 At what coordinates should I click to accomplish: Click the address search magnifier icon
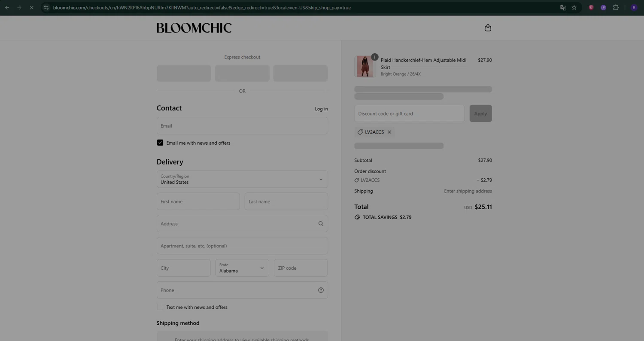[321, 224]
